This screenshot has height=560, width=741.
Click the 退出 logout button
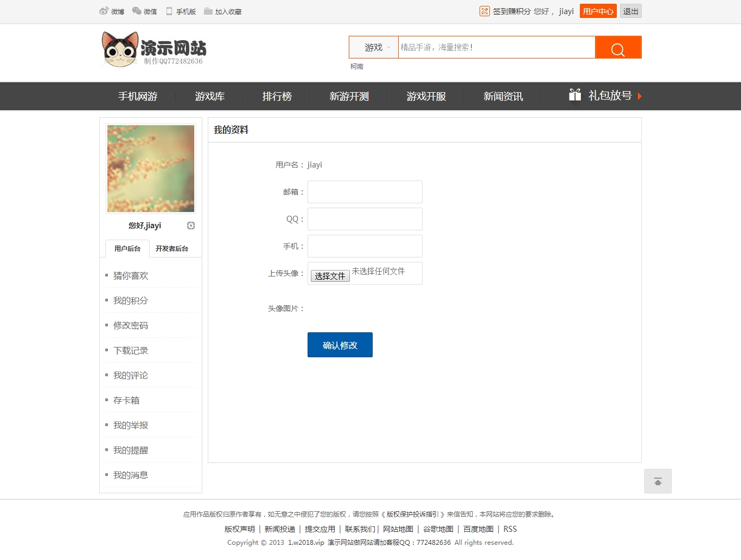(630, 11)
